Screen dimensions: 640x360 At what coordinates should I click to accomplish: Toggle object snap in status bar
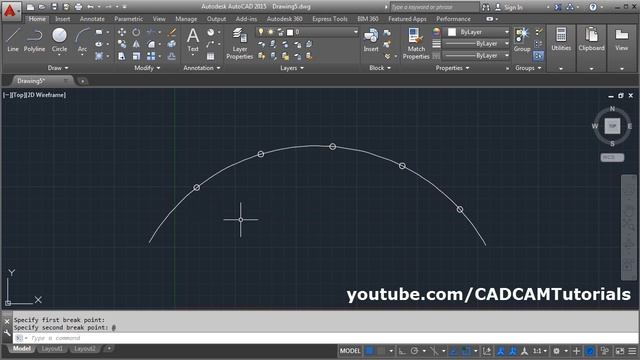point(466,351)
